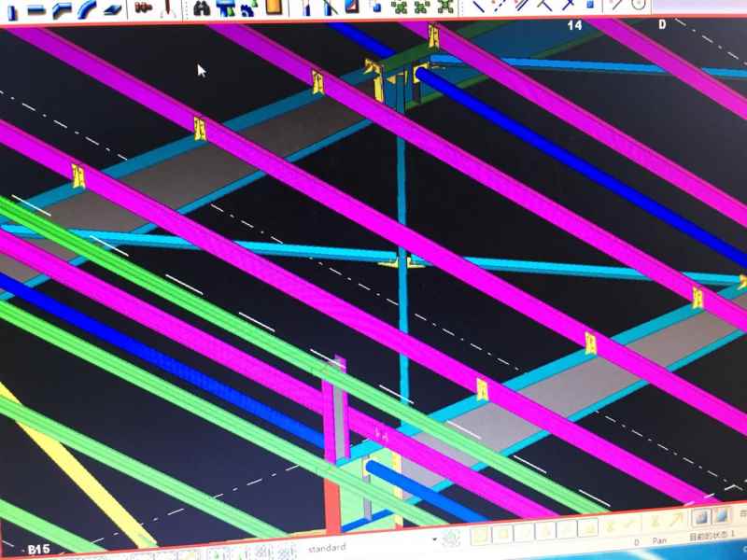
Task: Click the small blue cube icon after line tools
Action: coord(590,5)
